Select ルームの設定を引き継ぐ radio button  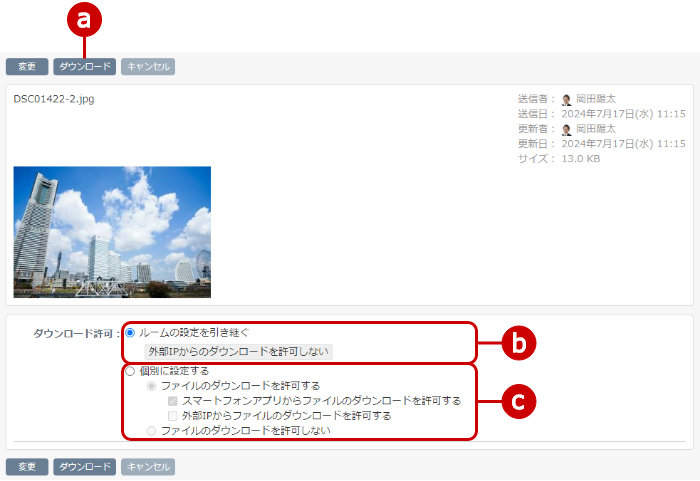tap(130, 333)
